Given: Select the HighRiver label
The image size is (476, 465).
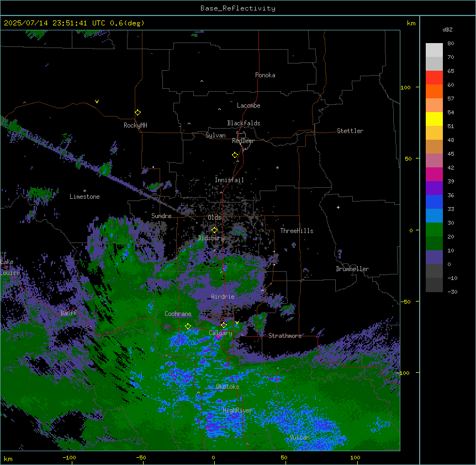Looking at the screenshot, I should 237,410.
